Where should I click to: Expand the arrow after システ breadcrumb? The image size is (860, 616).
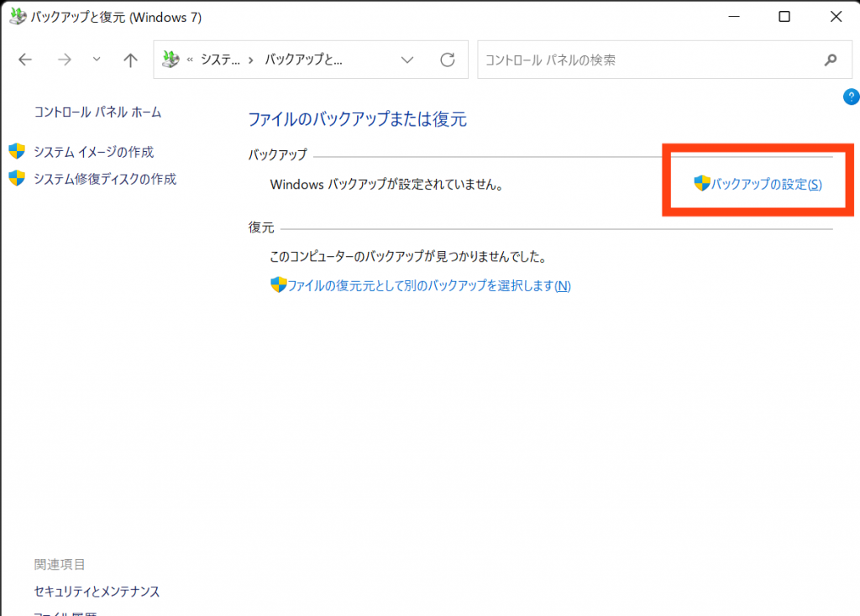coord(251,60)
